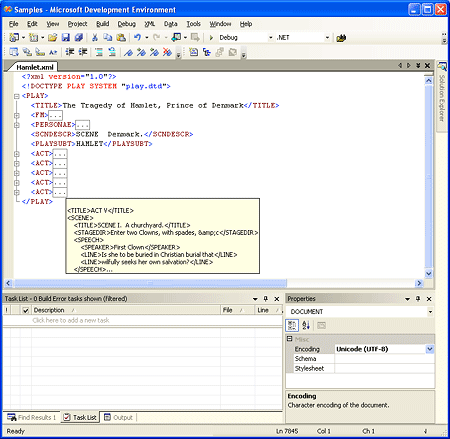450x439 pixels.
Task: Click the Open File folder icon
Action: [x=52, y=37]
